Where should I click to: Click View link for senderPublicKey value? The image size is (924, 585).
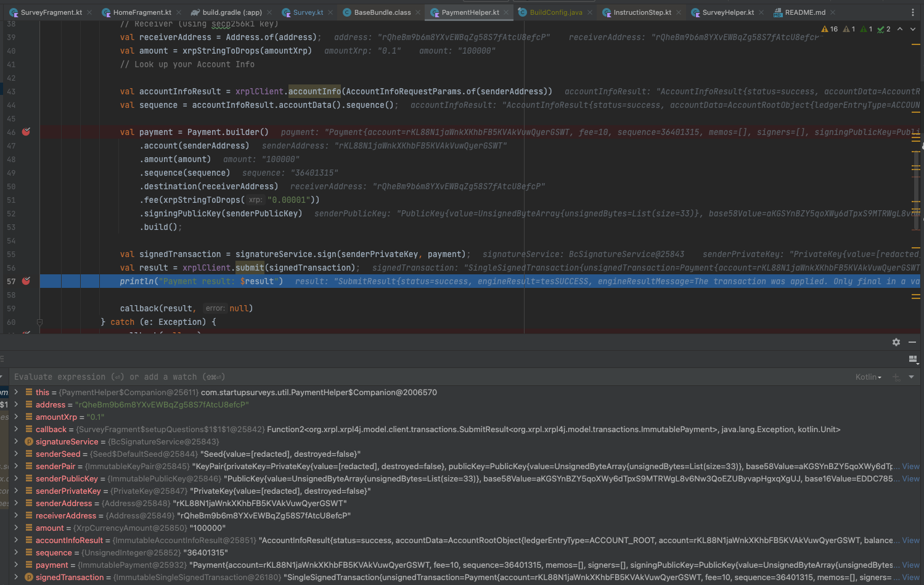click(x=910, y=479)
